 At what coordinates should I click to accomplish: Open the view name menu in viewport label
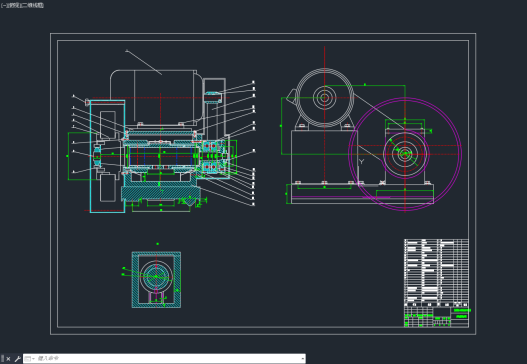tap(13, 5)
